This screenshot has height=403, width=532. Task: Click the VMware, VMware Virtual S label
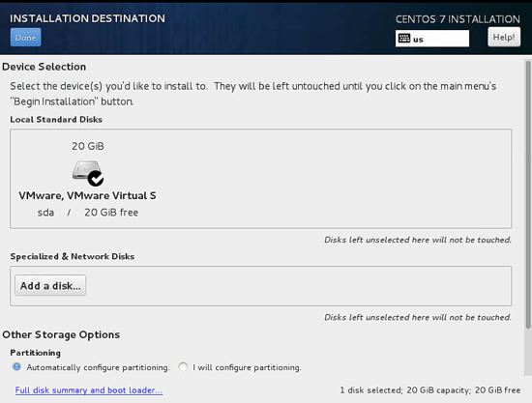click(x=87, y=195)
